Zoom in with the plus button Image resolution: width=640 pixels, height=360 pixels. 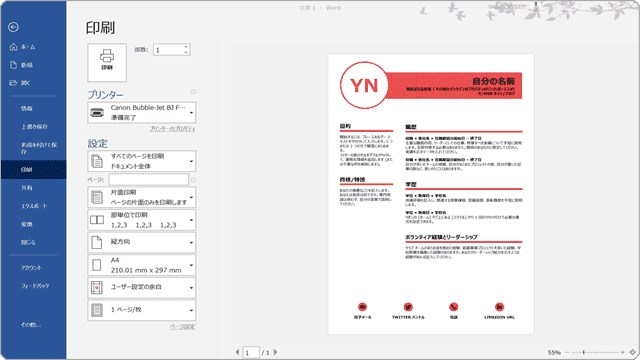pos(623,352)
